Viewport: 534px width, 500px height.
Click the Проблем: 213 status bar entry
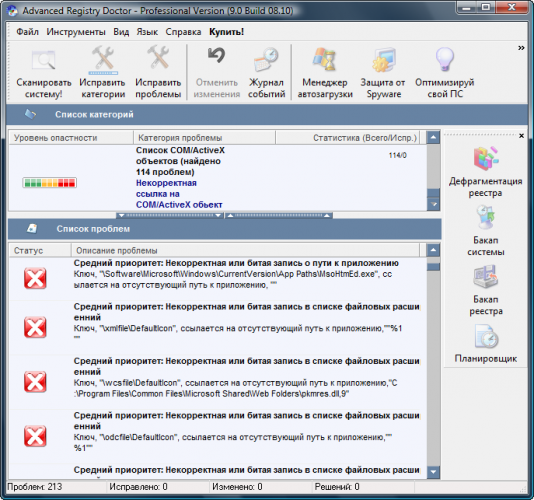[x=34, y=487]
